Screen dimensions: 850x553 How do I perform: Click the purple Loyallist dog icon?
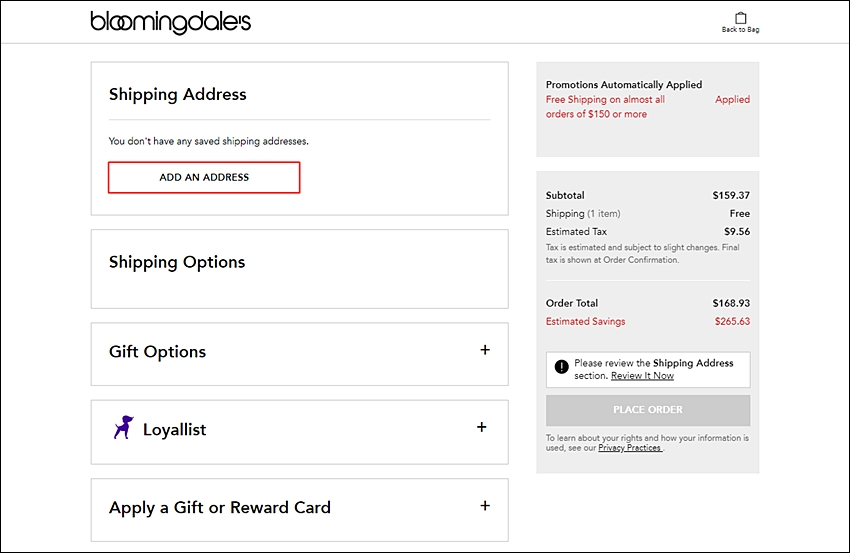(x=124, y=427)
